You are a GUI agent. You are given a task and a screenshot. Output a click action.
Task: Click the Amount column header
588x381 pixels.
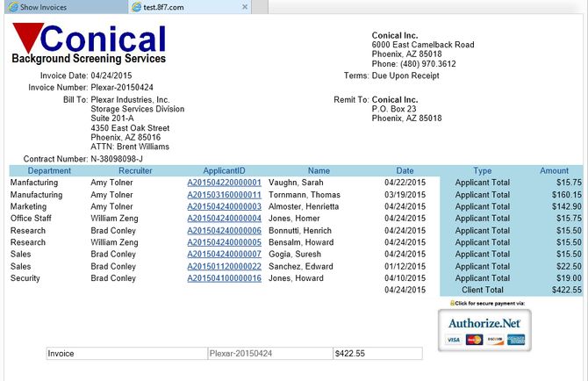click(x=555, y=170)
